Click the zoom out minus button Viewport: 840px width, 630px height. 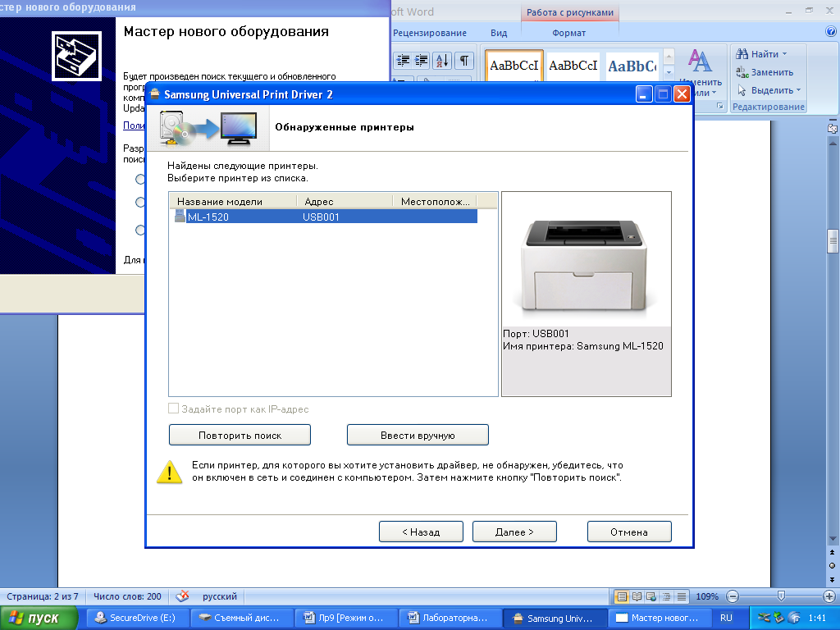pyautogui.click(x=733, y=596)
